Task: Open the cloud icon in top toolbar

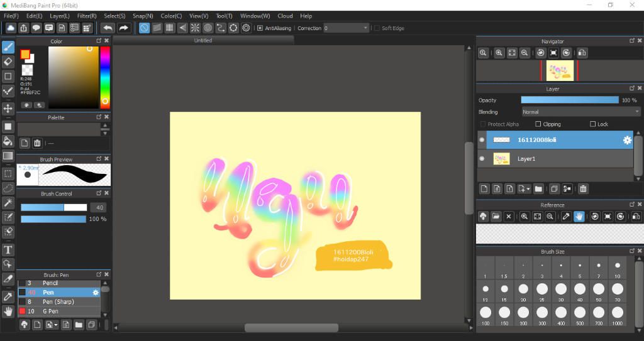Action: [x=11, y=28]
